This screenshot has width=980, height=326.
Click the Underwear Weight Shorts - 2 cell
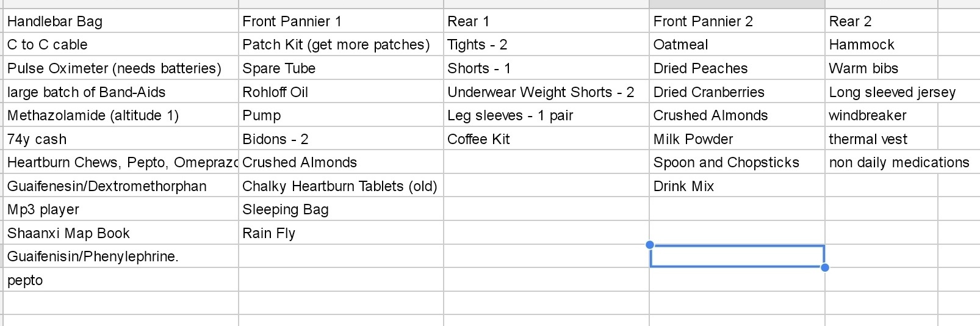tap(546, 92)
